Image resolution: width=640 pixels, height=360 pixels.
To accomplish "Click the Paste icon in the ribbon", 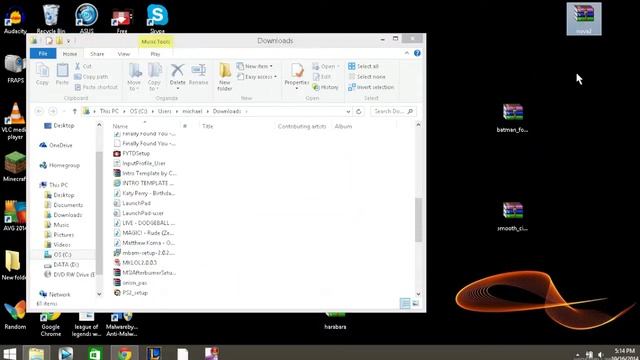I will [62, 74].
